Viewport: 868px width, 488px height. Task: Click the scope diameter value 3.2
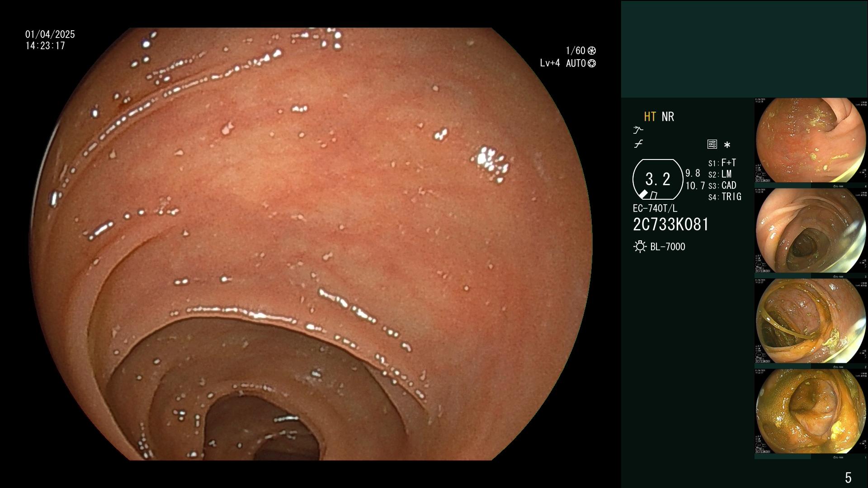[658, 179]
